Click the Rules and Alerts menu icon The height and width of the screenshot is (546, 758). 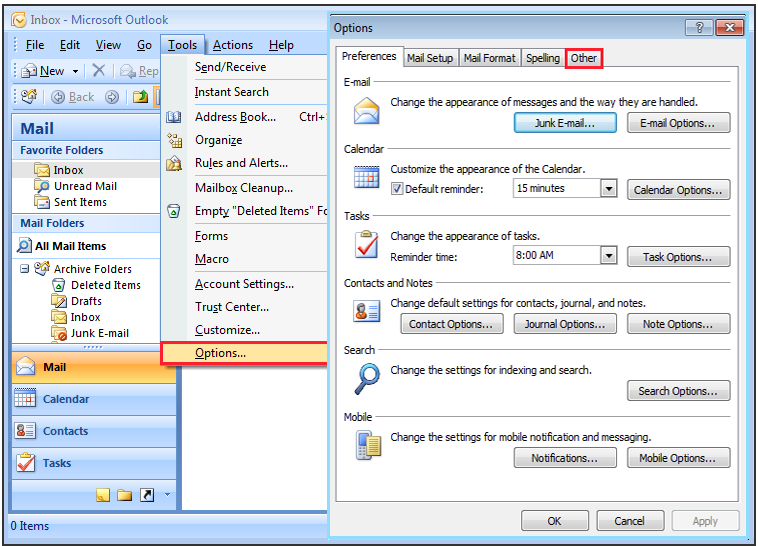pyautogui.click(x=174, y=163)
